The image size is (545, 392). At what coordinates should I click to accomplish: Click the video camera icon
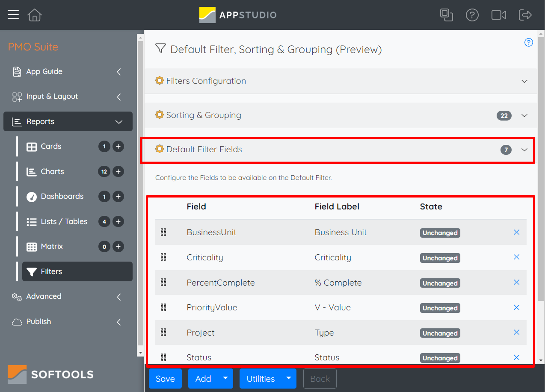499,15
